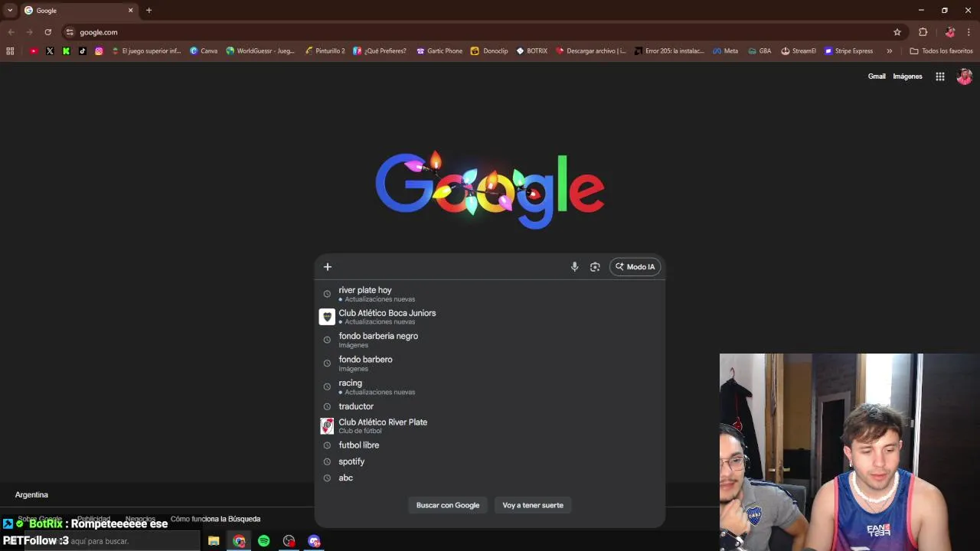Open the 'Descargar archivo' bookmark
Image resolution: width=980 pixels, height=551 pixels.
tap(591, 51)
